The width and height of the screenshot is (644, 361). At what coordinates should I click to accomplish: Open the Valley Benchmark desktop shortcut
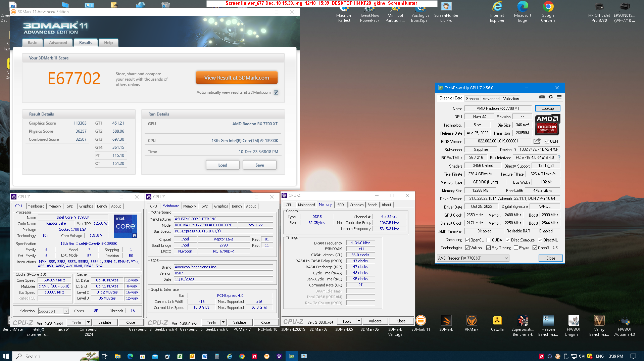pyautogui.click(x=599, y=326)
